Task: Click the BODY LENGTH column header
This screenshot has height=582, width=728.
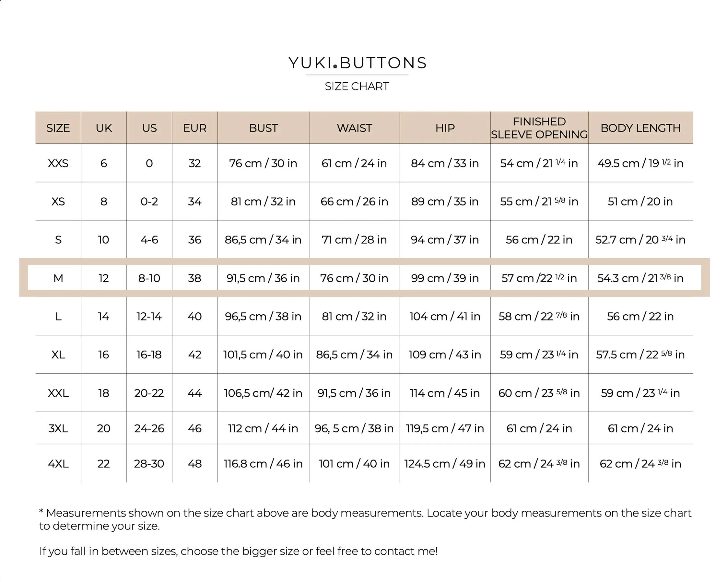Action: [x=640, y=128]
